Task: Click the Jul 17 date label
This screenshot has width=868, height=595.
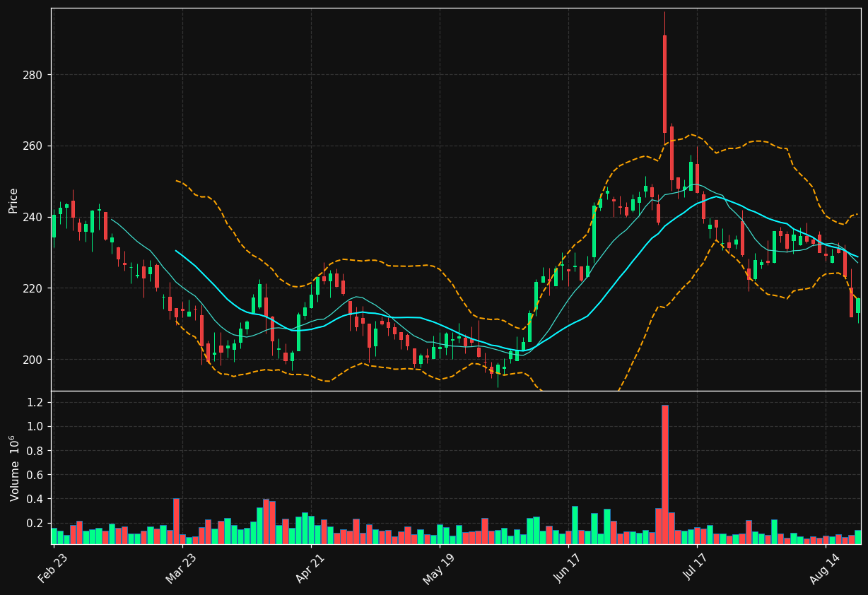Action: tap(695, 567)
